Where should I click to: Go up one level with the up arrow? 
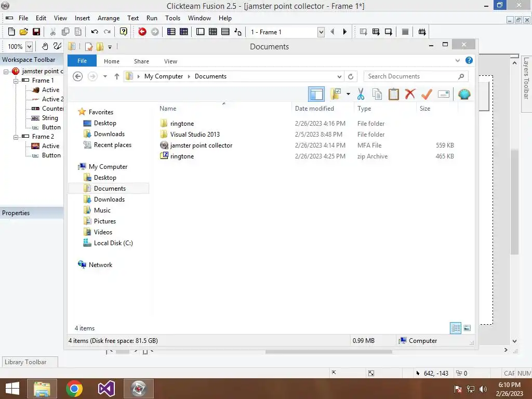[117, 76]
